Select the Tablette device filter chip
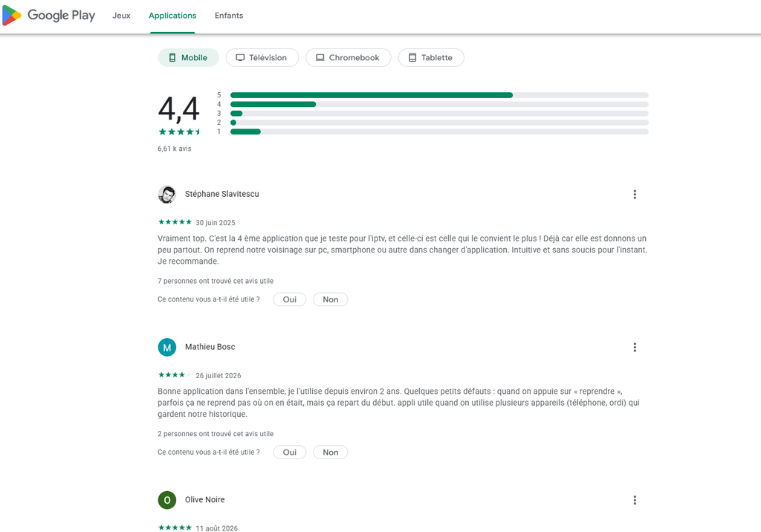Screen dimensions: 761x532 [431, 58]
